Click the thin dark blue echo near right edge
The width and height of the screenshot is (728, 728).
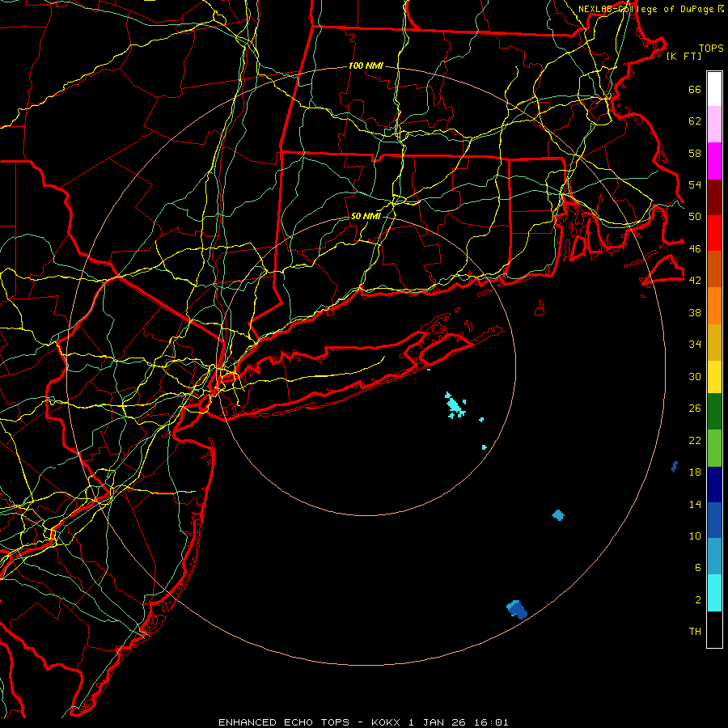675,467
